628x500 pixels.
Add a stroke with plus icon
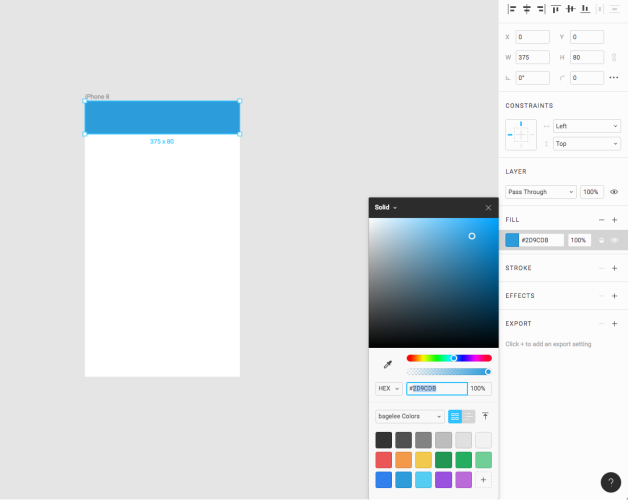pos(614,268)
